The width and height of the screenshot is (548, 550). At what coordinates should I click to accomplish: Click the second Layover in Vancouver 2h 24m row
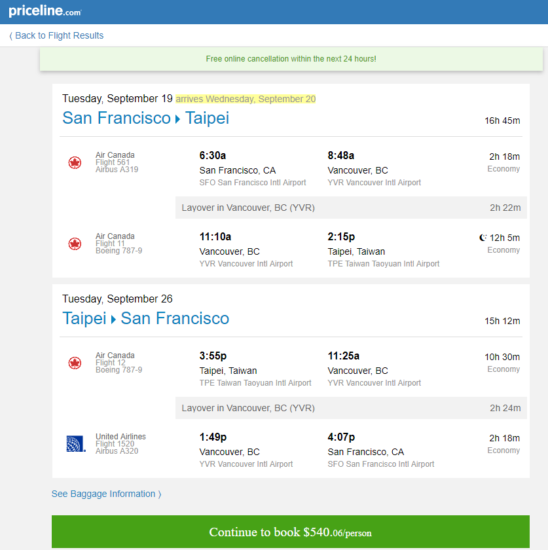coord(351,408)
